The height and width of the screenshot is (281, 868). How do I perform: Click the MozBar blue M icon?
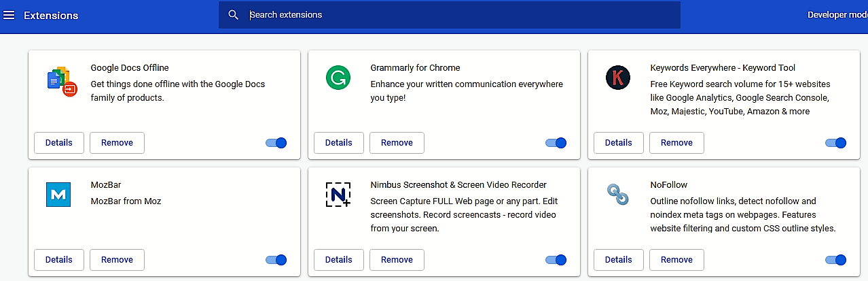tap(58, 195)
